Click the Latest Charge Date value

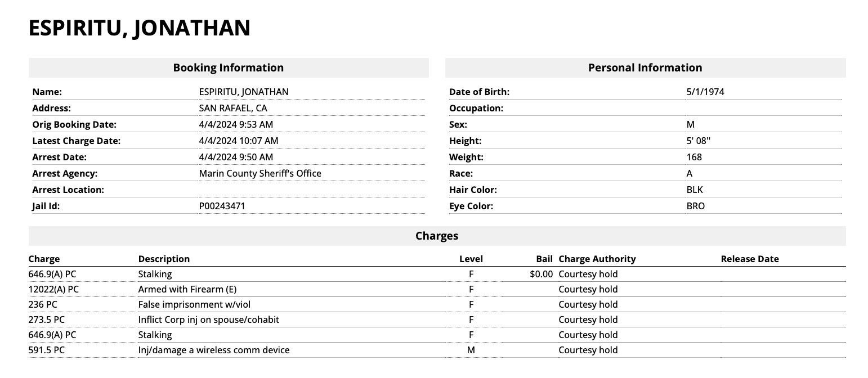238,141
